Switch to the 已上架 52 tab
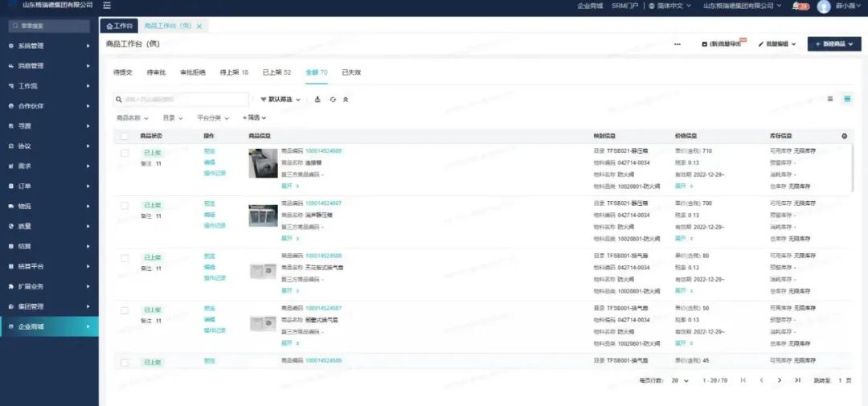Image resolution: width=868 pixels, height=406 pixels. 276,72
